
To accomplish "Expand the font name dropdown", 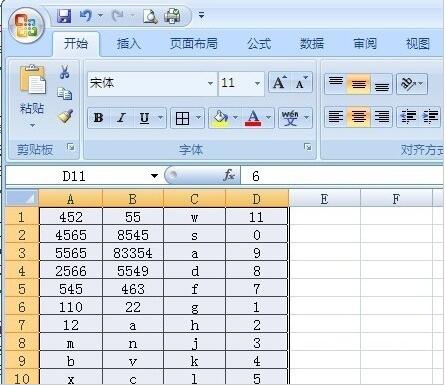I will click(210, 83).
